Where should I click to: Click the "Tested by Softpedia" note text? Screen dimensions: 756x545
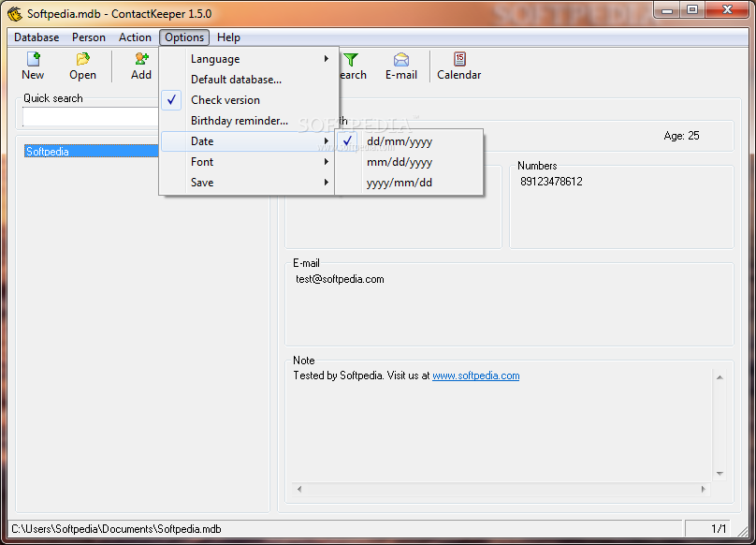coord(338,376)
